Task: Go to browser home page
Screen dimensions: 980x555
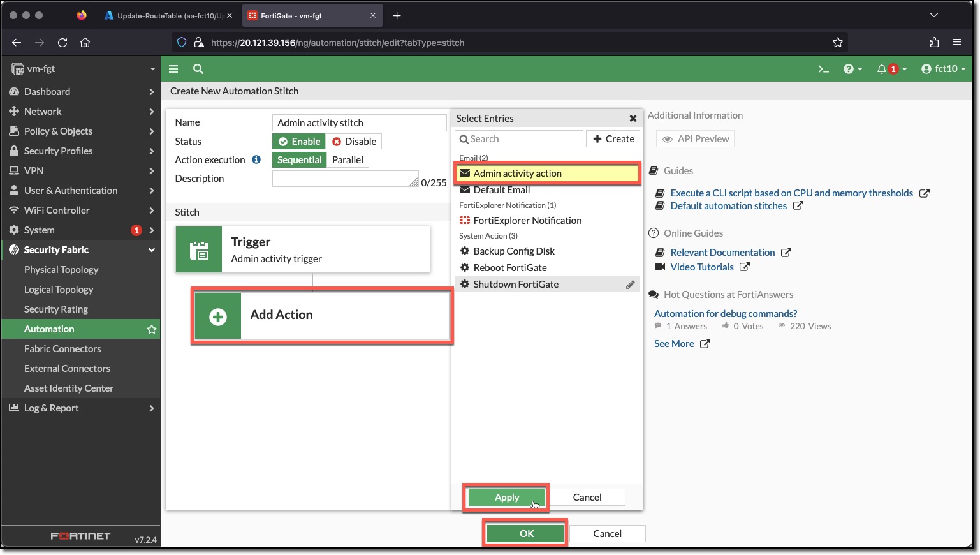Action: [x=85, y=43]
